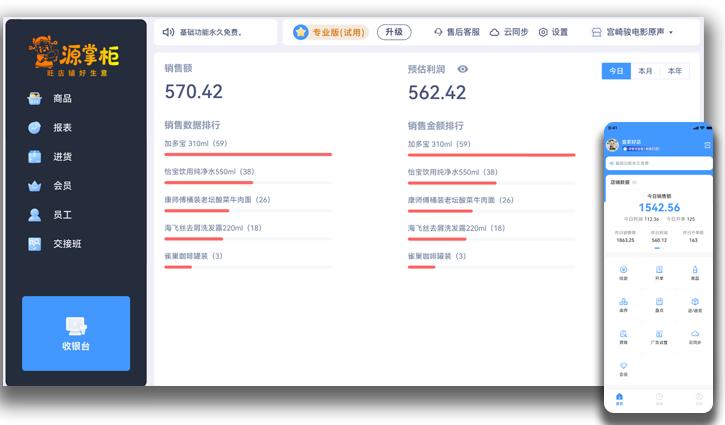
Task: Open 会员 (Members) in the sidebar
Action: pos(61,185)
